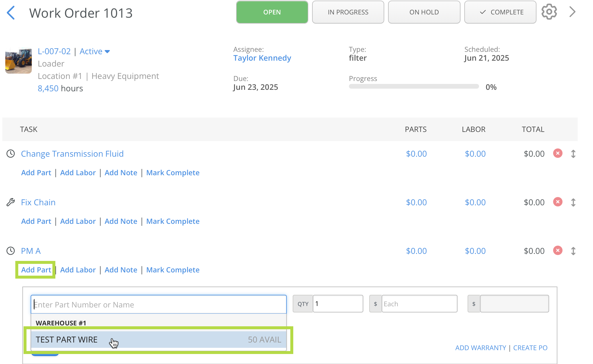Click reorder handle for PM A task
Viewport: 593px width, 364px height.
(x=573, y=251)
